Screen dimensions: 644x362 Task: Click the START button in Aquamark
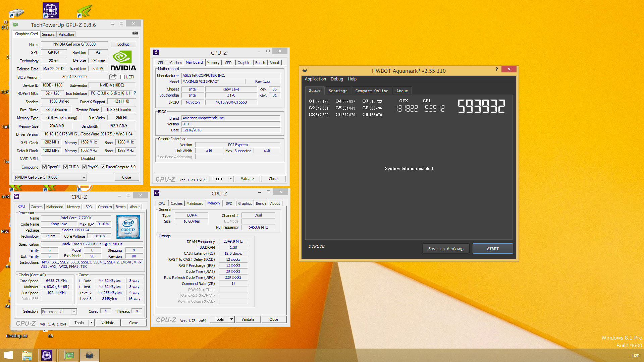(493, 249)
